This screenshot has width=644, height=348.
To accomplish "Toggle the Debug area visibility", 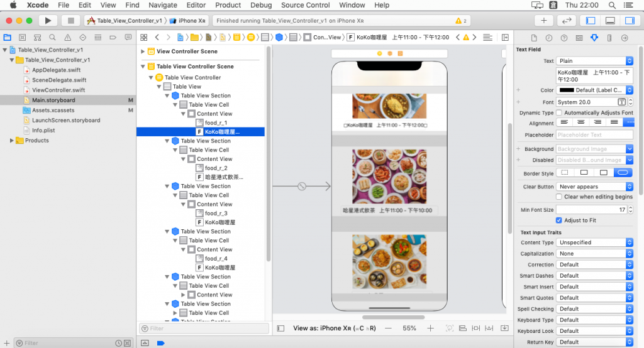I will pos(610,21).
